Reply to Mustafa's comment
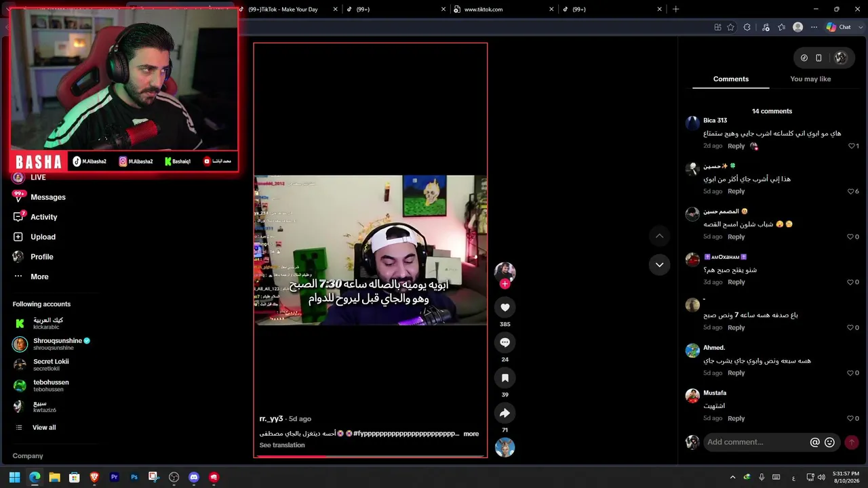 [x=736, y=418]
